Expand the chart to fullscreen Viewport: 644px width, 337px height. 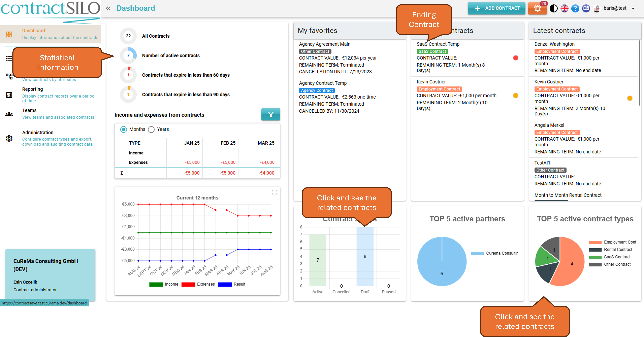click(x=275, y=192)
